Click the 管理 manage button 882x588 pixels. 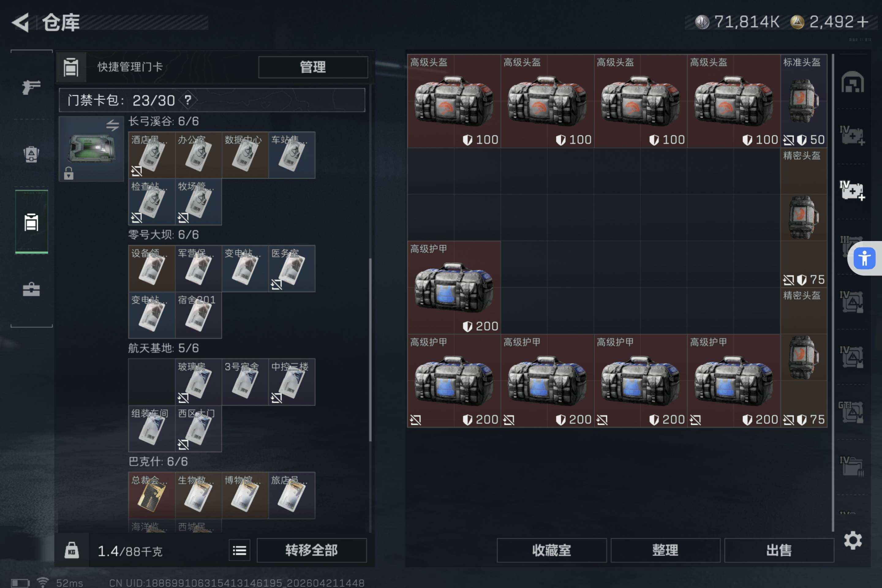[x=313, y=67]
